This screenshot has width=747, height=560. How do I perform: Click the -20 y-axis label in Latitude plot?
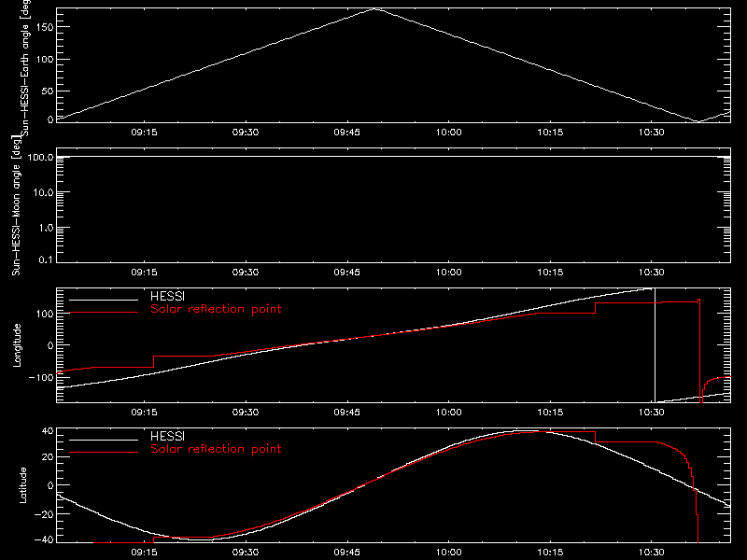tap(44, 514)
